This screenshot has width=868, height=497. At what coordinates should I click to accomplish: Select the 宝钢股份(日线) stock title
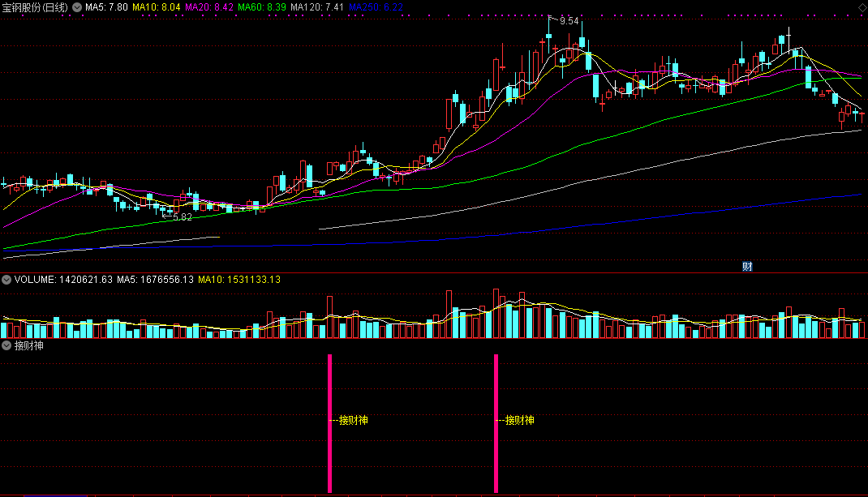click(x=35, y=8)
